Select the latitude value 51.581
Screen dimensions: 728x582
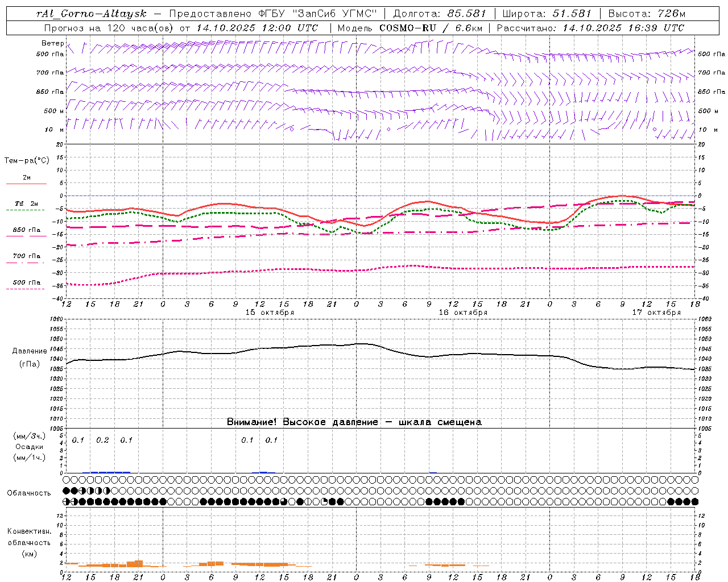tap(572, 14)
